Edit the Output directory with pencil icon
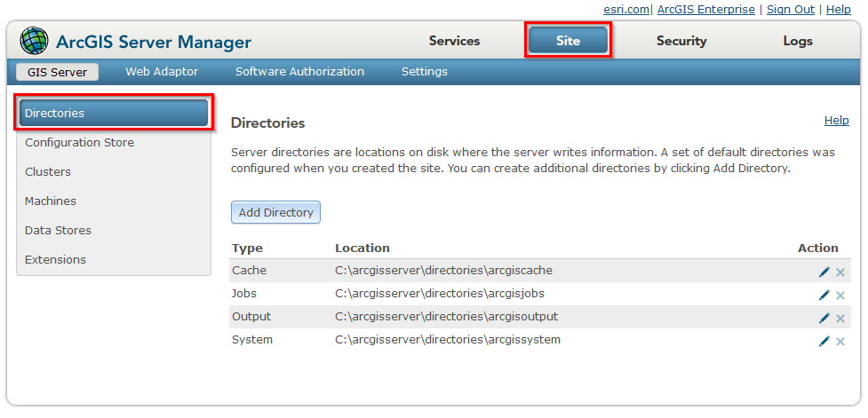The image size is (868, 418). tap(824, 318)
